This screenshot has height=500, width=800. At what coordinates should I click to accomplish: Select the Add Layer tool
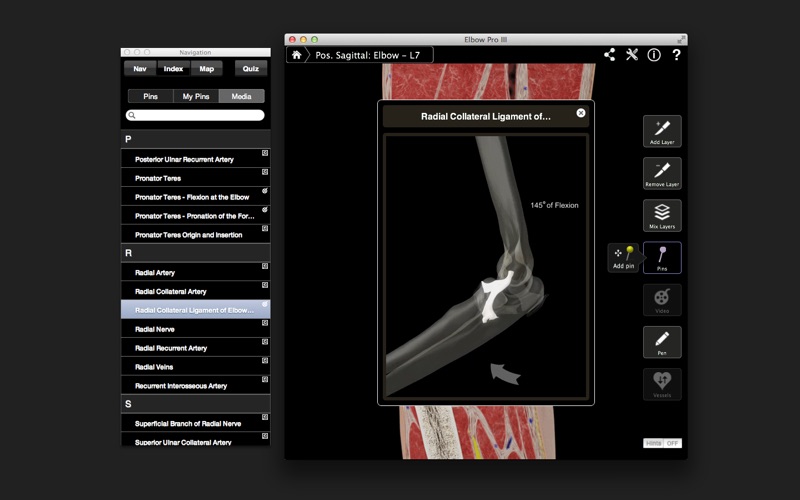click(662, 131)
